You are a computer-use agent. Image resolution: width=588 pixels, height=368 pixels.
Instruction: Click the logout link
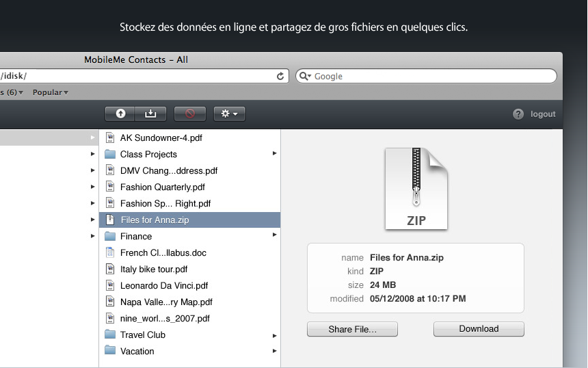543,114
